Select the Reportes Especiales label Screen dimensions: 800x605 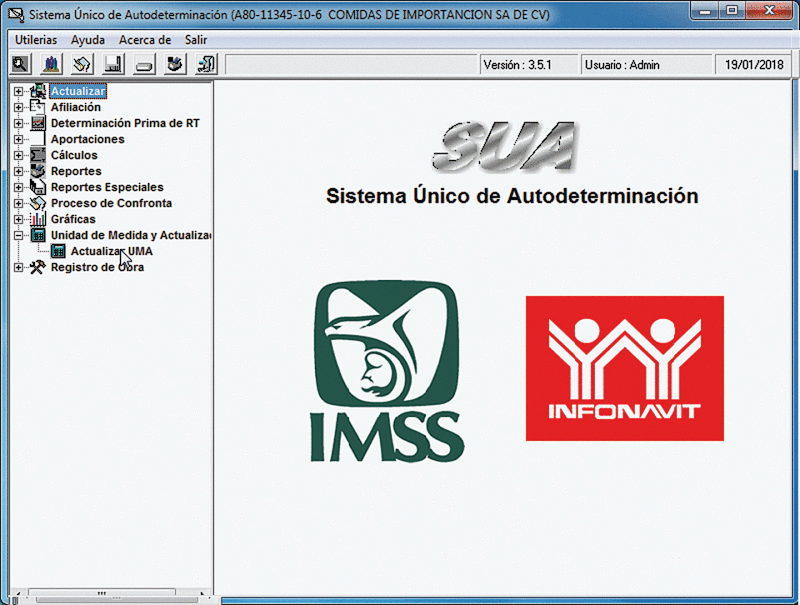107,187
